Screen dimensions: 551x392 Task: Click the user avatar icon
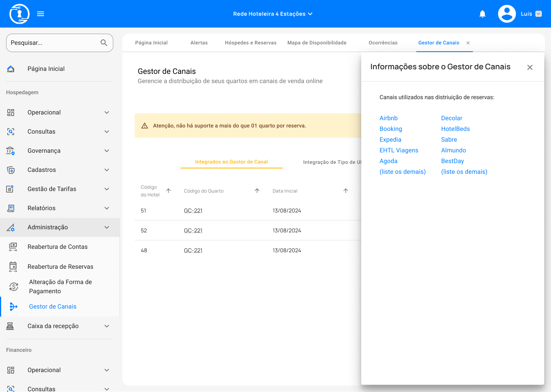(x=507, y=14)
